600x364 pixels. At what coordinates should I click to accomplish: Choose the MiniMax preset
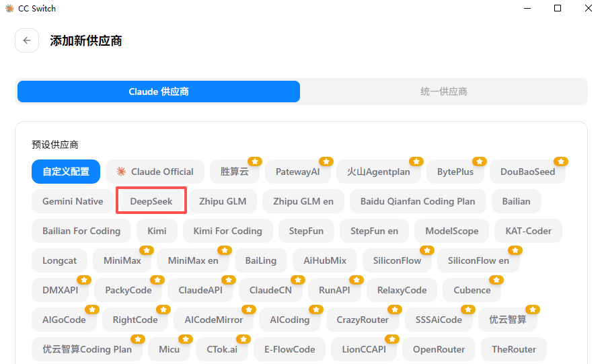(x=122, y=260)
